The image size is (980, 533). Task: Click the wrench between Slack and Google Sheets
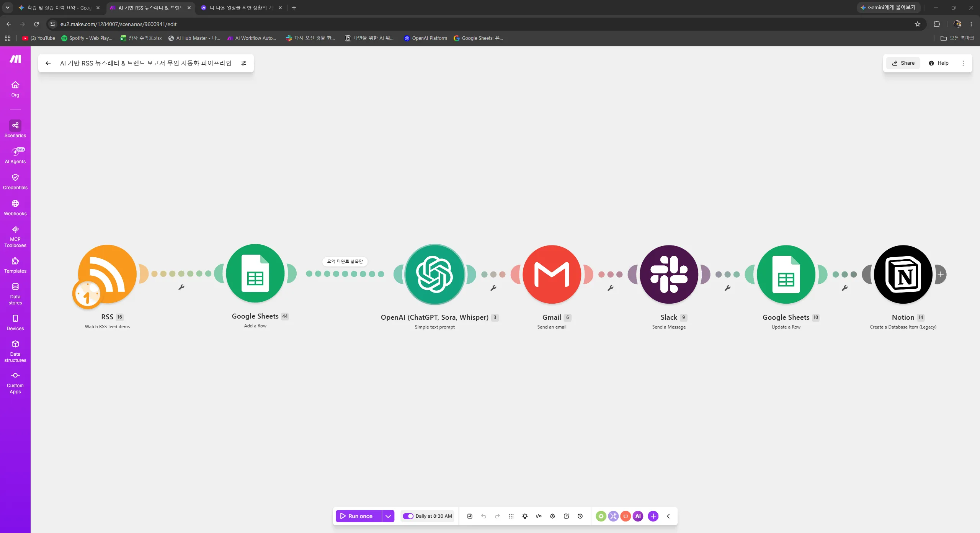click(x=728, y=288)
